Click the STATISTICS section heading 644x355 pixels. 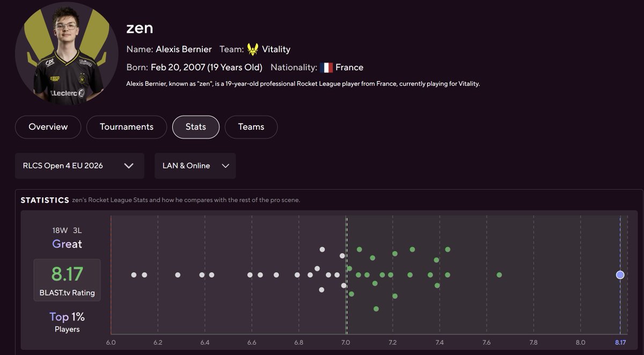tap(45, 200)
